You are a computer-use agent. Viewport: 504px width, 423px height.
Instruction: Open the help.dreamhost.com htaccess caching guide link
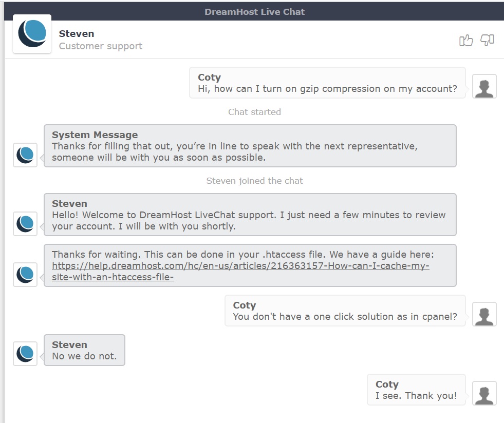[x=240, y=272]
